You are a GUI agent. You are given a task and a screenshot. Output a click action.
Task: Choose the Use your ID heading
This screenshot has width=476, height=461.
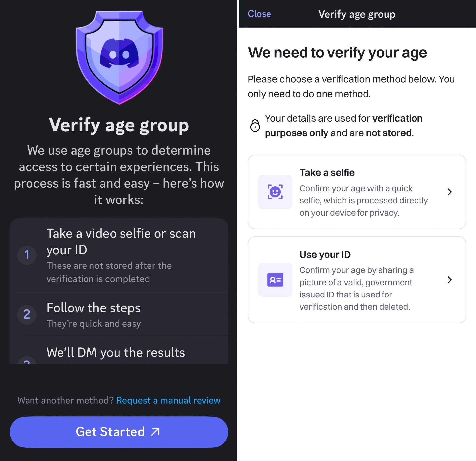[325, 255]
